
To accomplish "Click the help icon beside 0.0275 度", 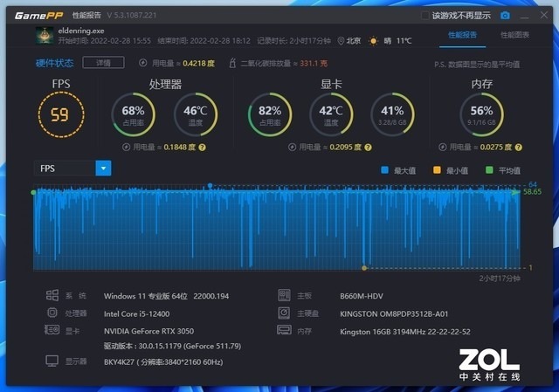I will (519, 148).
